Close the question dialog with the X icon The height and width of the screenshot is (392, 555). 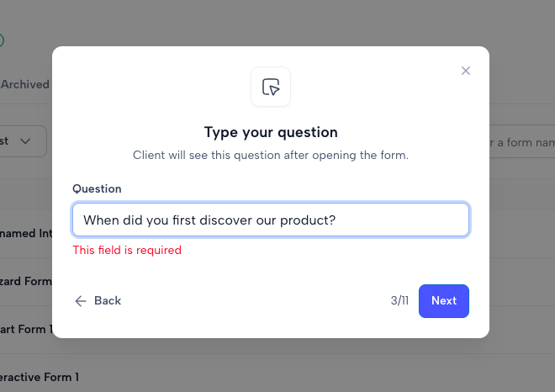pos(466,71)
